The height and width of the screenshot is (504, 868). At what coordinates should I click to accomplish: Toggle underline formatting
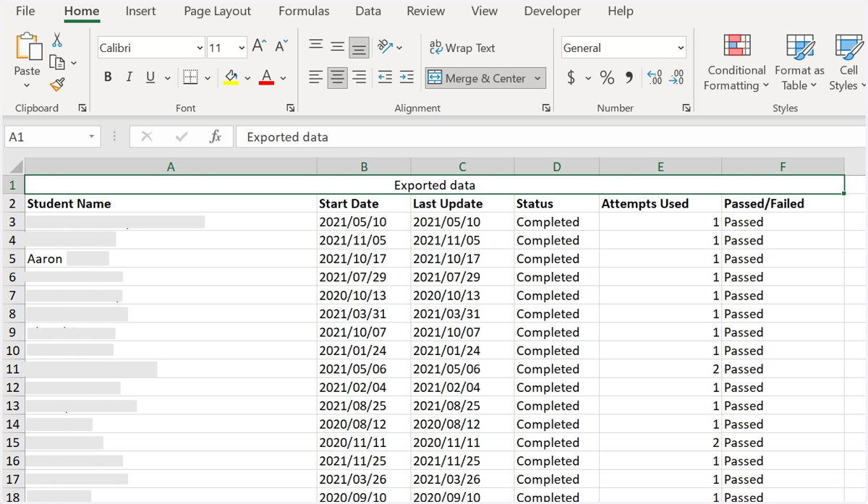(x=150, y=77)
